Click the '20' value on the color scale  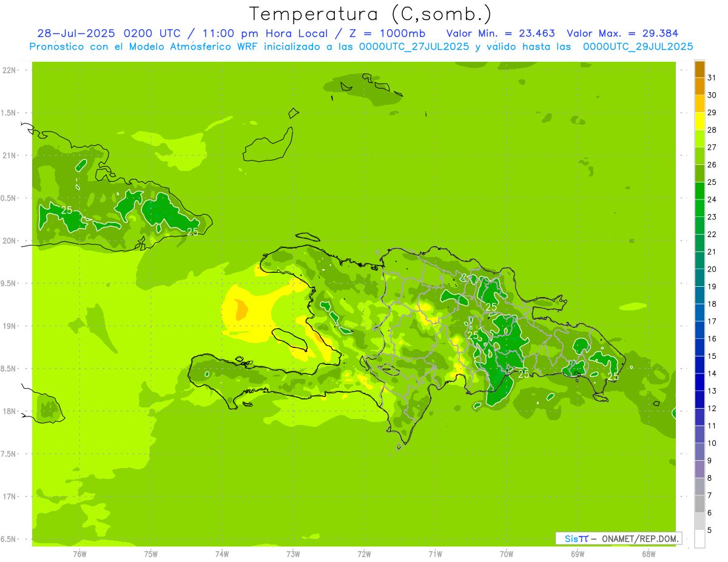712,269
